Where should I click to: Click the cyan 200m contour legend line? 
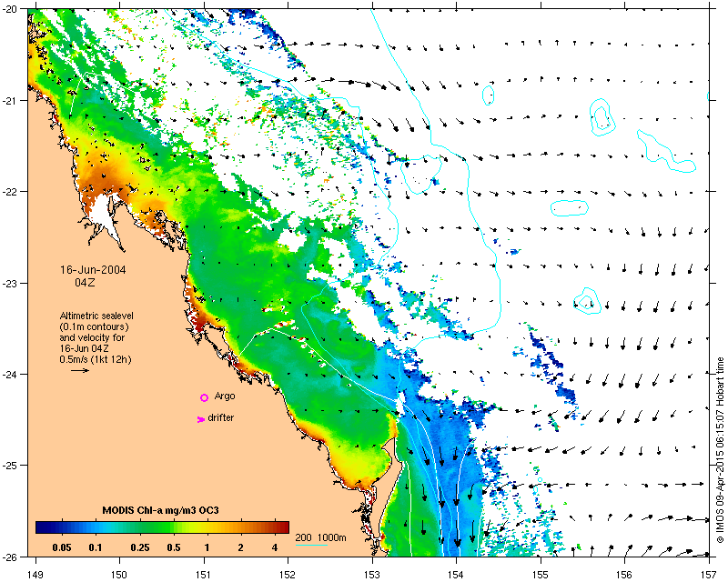point(311,546)
